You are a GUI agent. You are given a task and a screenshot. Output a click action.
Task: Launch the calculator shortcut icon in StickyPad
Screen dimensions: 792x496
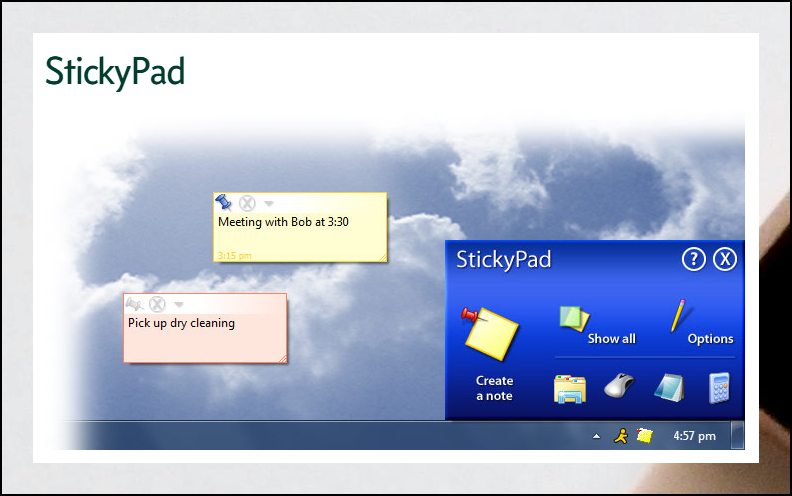point(720,388)
